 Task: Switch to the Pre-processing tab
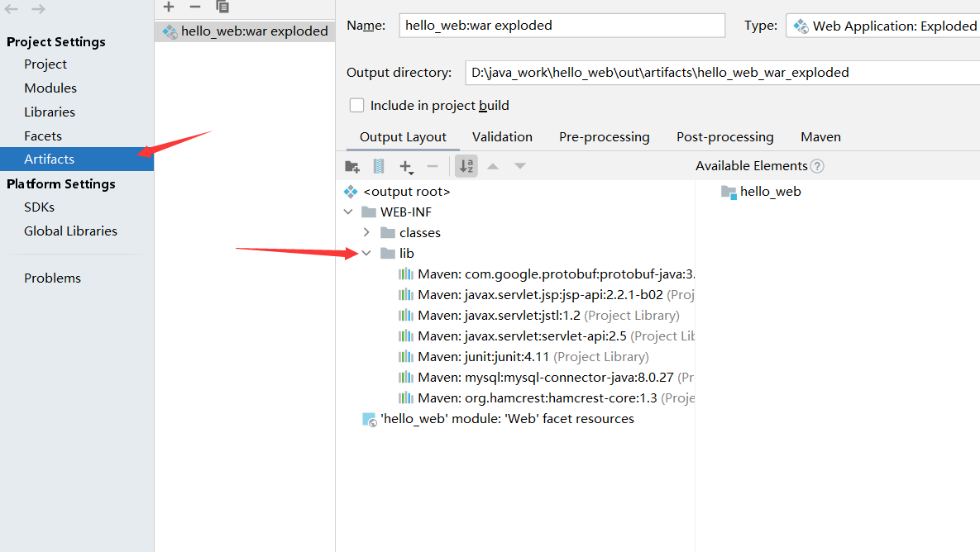click(604, 137)
